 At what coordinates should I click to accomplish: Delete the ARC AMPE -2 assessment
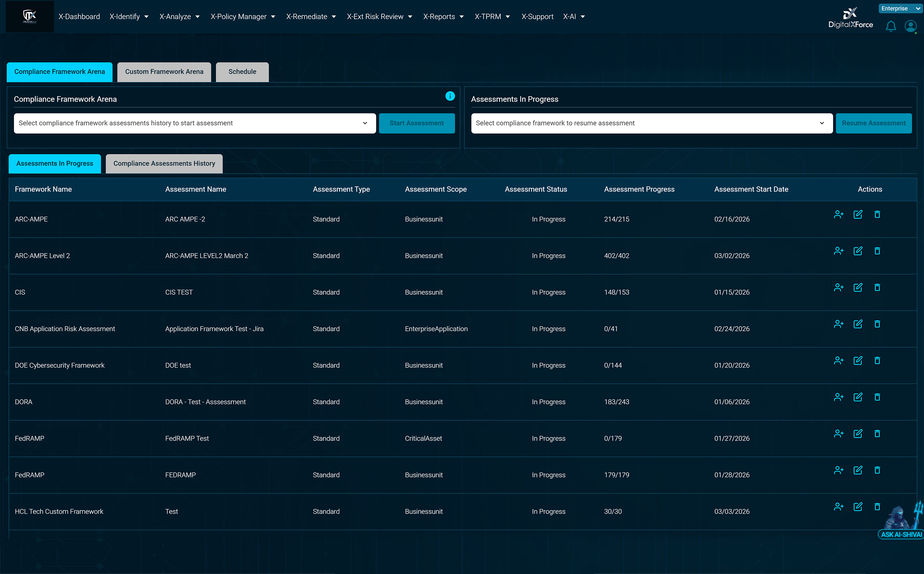click(x=877, y=214)
